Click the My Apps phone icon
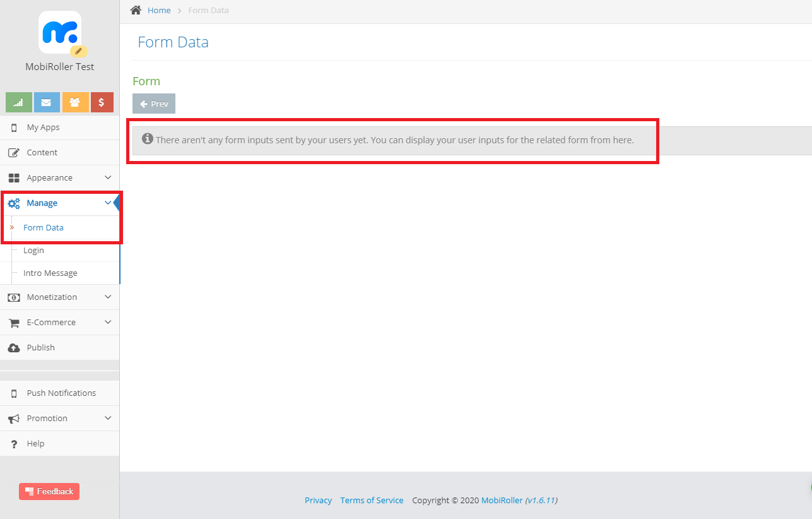 click(14, 128)
